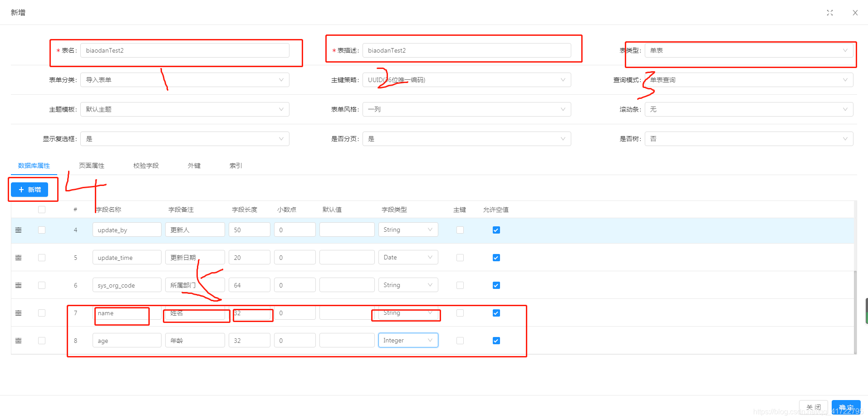Click field length input of update_by row

point(249,230)
